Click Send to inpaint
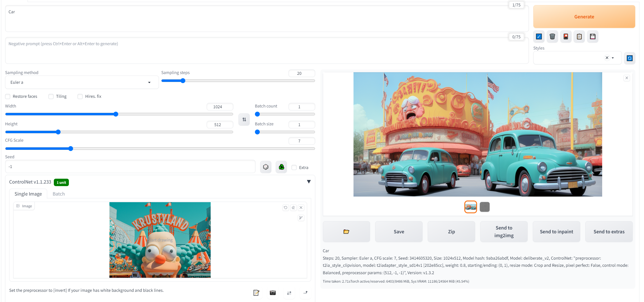The height and width of the screenshot is (302, 644). tap(557, 232)
